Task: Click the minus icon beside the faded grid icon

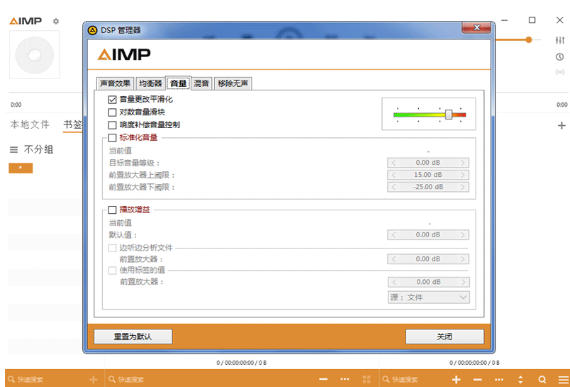Action: [323, 379]
